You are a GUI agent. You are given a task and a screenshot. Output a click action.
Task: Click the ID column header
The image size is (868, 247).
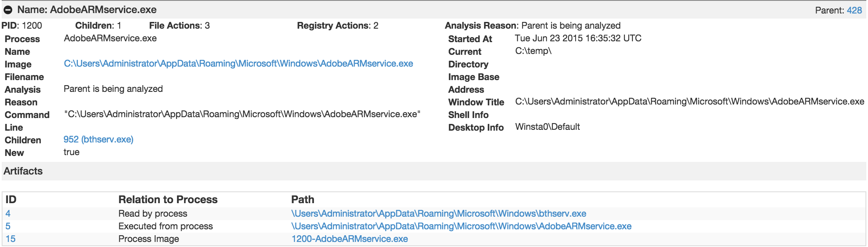click(11, 199)
